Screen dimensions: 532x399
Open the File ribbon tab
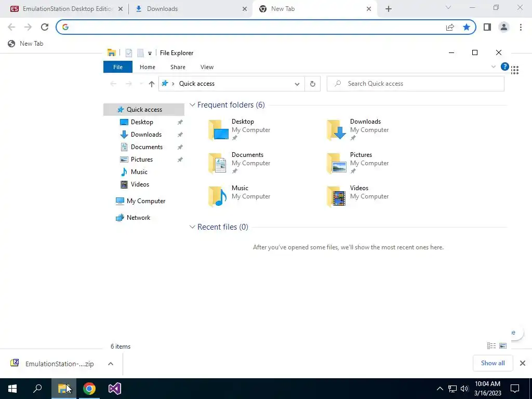[118, 67]
